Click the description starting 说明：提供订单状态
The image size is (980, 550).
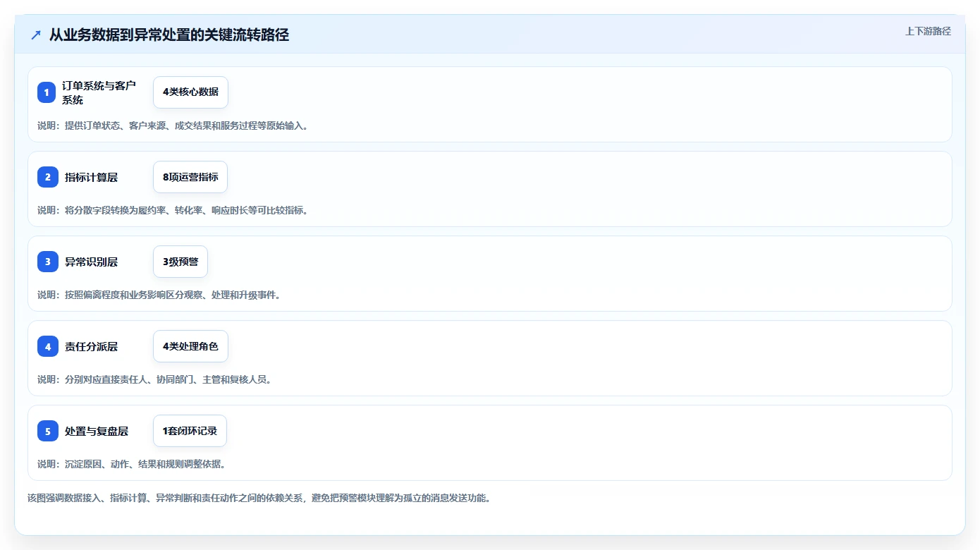pos(173,126)
